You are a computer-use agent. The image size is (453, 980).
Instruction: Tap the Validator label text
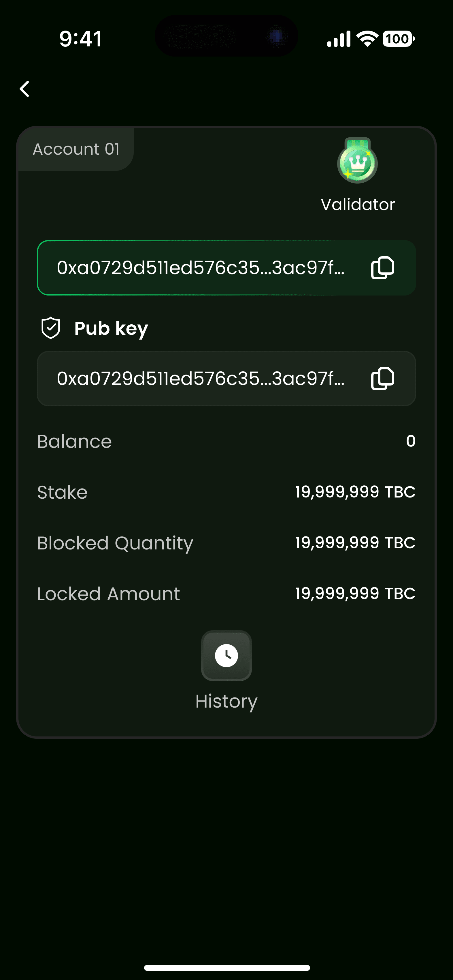click(x=358, y=205)
